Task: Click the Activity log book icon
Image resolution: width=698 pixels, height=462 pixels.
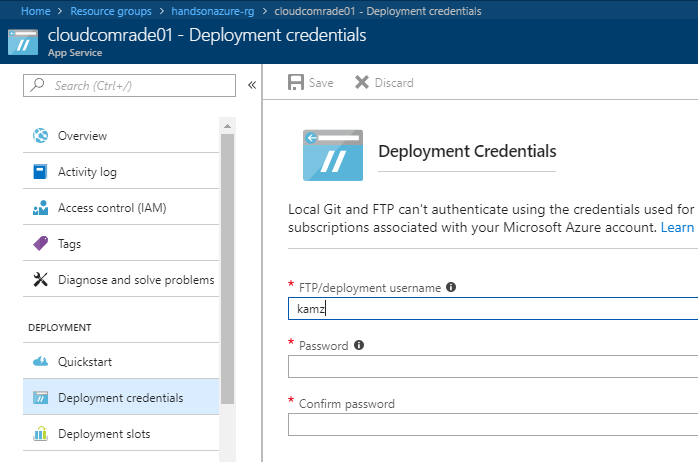Action: click(40, 172)
